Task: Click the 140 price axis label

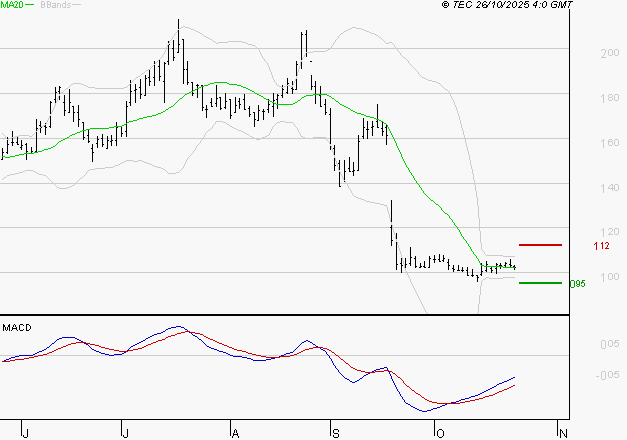Action: [610, 187]
